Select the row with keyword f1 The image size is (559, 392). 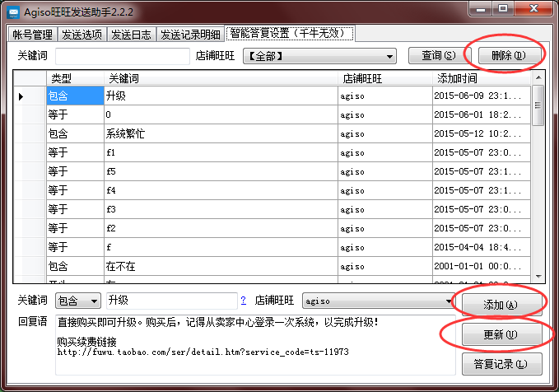click(273, 152)
